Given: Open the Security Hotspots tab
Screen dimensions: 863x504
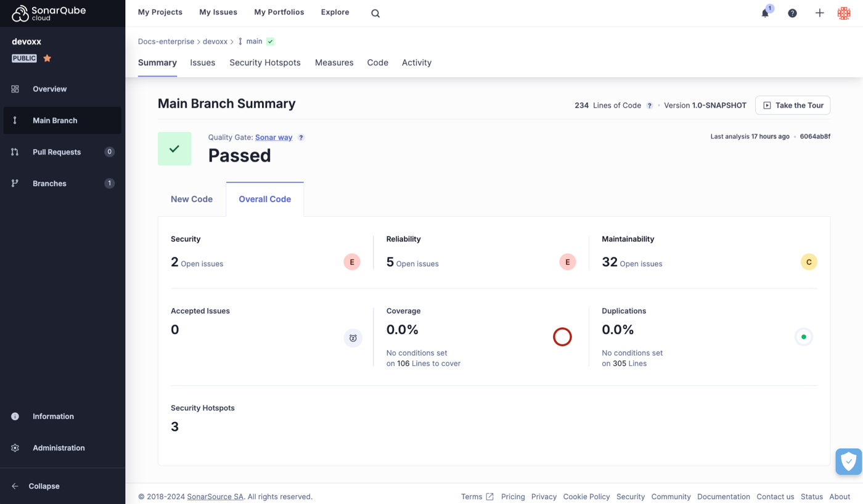Looking at the screenshot, I should (265, 62).
